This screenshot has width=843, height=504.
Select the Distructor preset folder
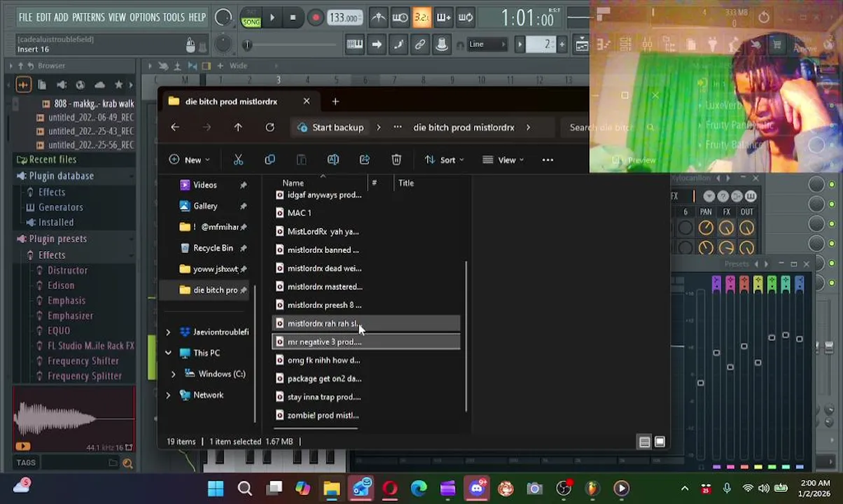67,270
